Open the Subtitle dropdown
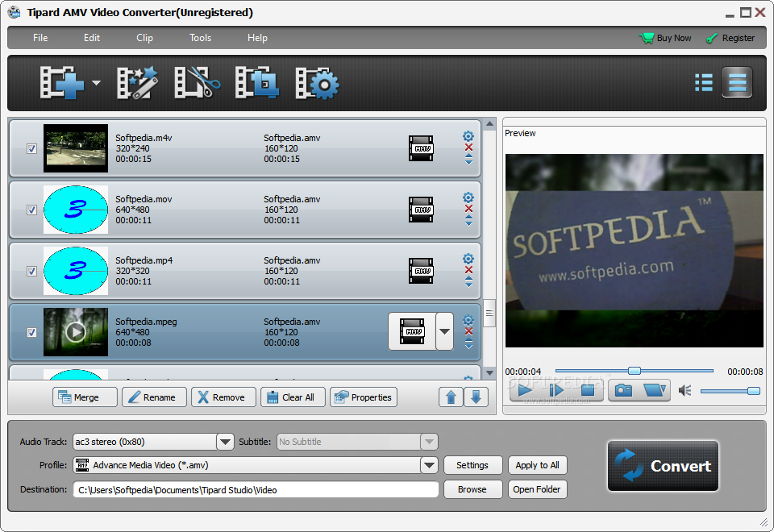 pos(430,442)
